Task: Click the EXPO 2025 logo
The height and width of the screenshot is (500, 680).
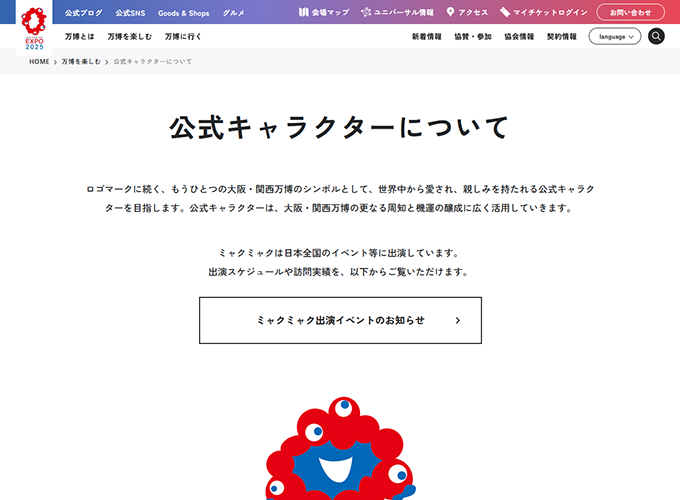Action: (x=34, y=28)
